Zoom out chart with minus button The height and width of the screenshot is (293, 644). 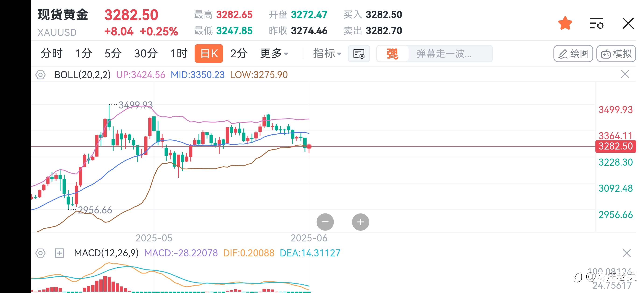point(325,222)
